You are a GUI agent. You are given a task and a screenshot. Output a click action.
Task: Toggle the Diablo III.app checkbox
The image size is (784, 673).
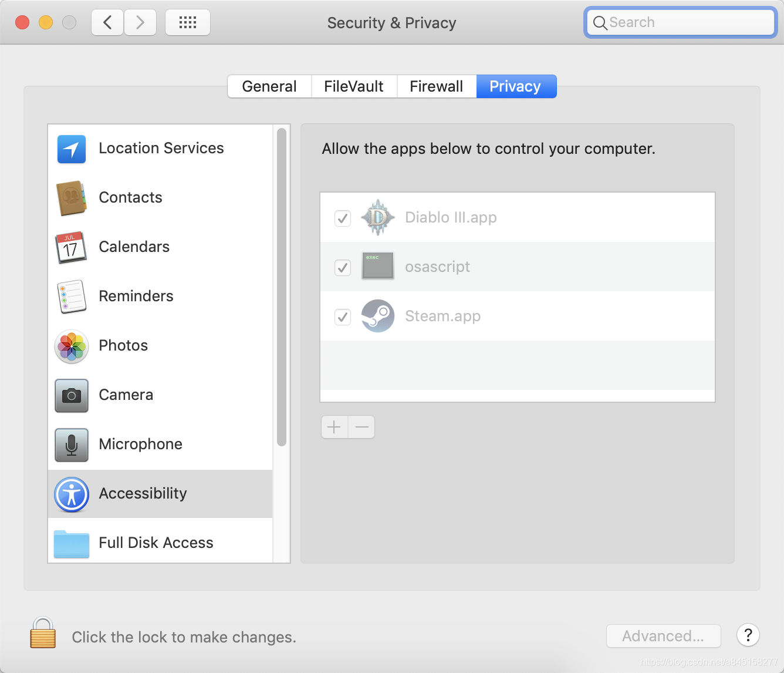pyautogui.click(x=343, y=218)
